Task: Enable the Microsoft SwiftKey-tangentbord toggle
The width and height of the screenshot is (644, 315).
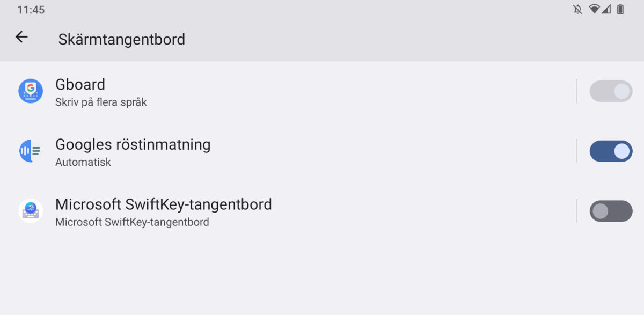Action: pos(611,211)
